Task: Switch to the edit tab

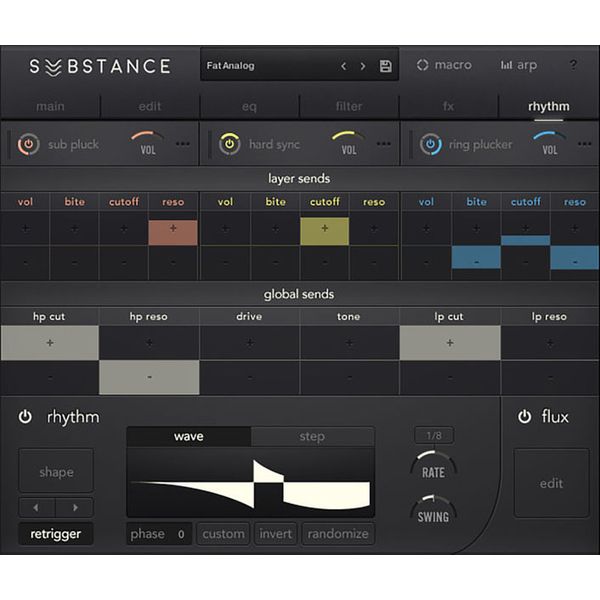Action: click(x=150, y=106)
